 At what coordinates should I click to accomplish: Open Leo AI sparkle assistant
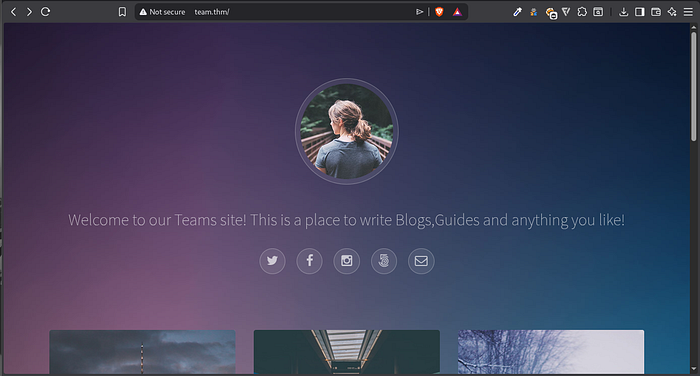coord(672,12)
